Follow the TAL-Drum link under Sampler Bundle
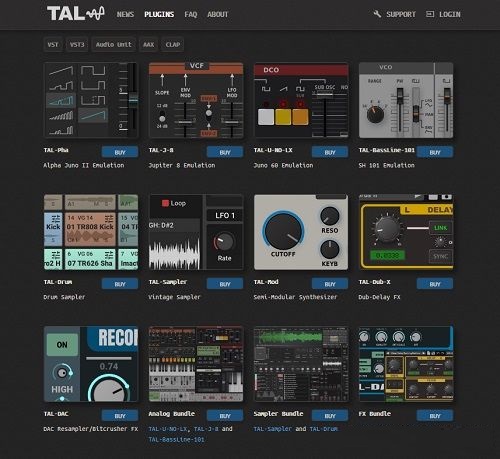 pyautogui.click(x=323, y=429)
